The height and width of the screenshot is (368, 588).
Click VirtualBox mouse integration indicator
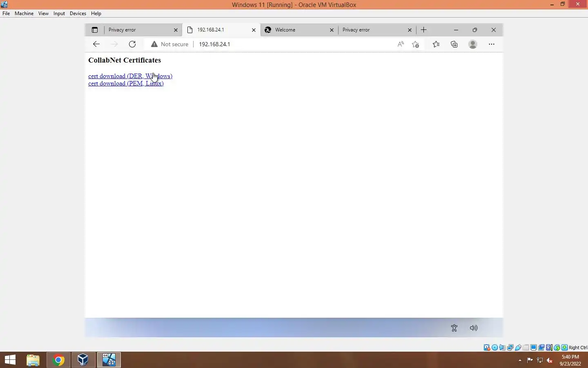coord(557,348)
